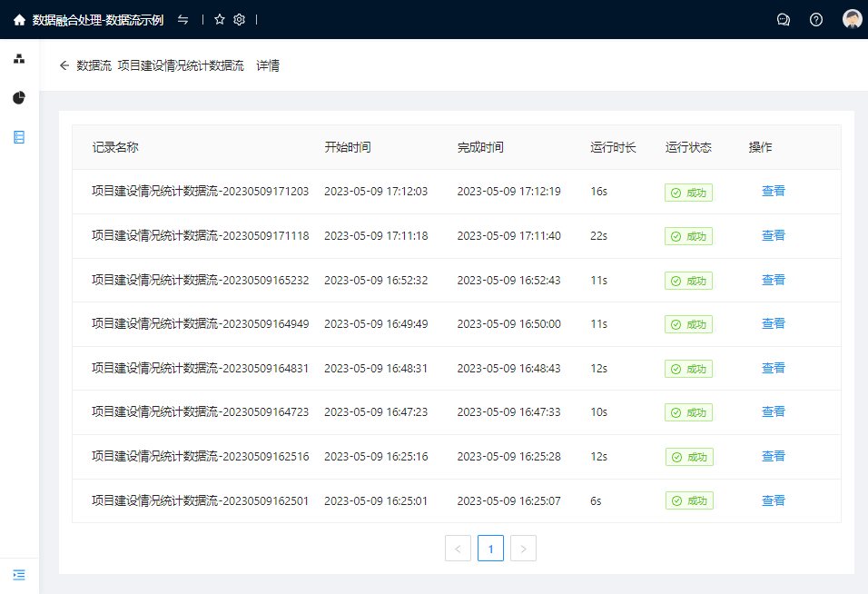The height and width of the screenshot is (594, 868).
Task: View the run record lasting 22s
Action: click(x=773, y=236)
